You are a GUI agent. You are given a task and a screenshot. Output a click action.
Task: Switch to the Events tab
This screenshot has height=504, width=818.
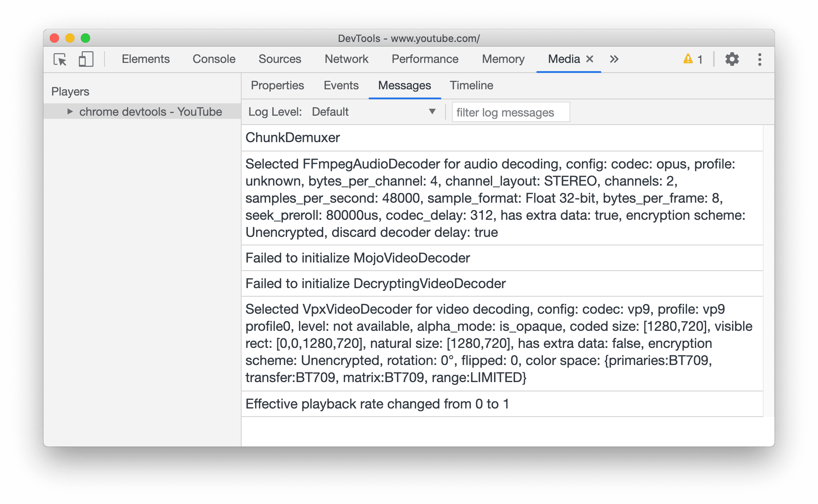(x=341, y=85)
